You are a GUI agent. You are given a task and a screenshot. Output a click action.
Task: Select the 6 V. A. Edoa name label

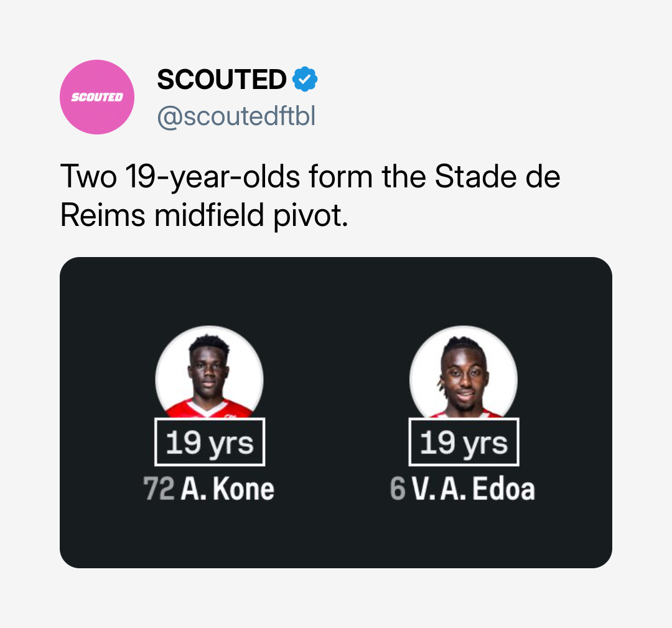click(462, 489)
